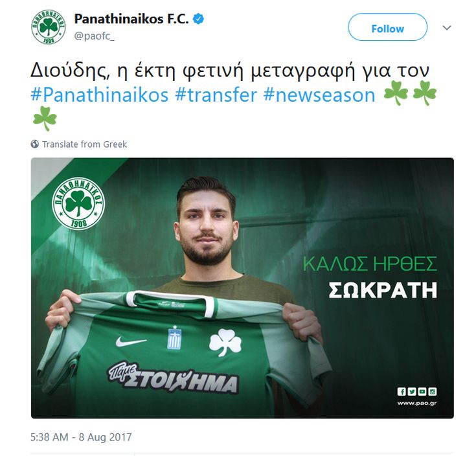Open the #newseason hashtag
This screenshot has width=476, height=456.
[319, 95]
